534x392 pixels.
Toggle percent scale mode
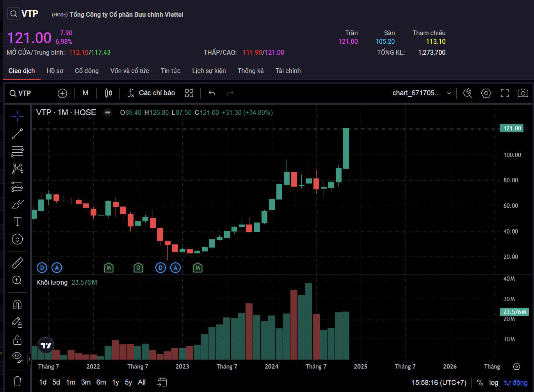(x=480, y=383)
